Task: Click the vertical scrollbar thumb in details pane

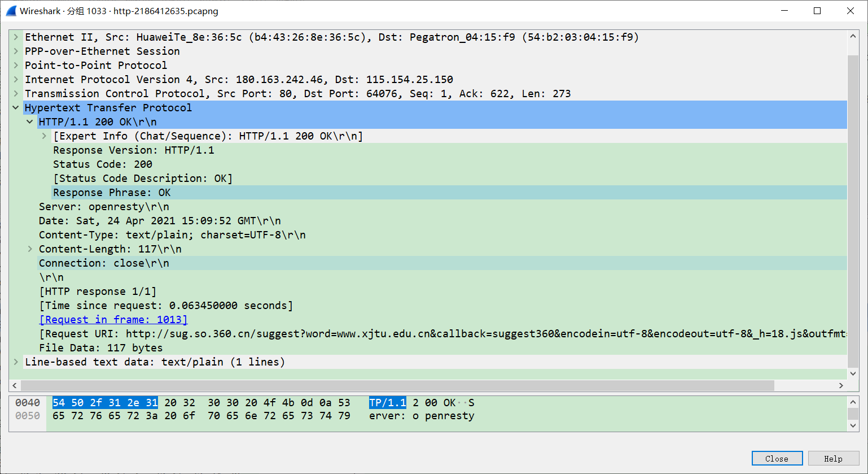Action: (x=853, y=210)
